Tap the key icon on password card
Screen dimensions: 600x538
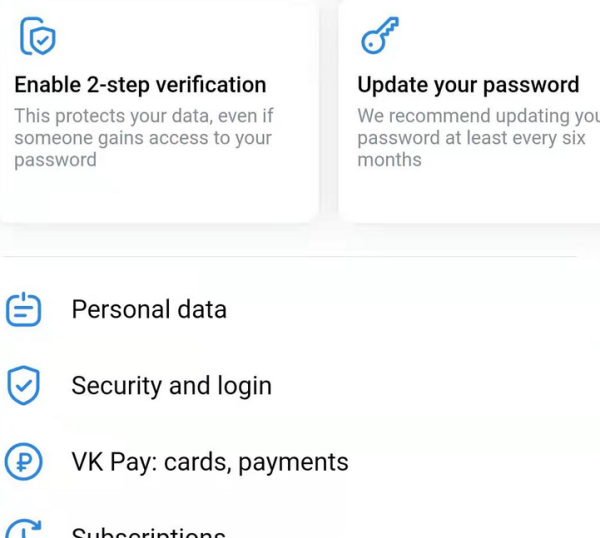point(379,36)
